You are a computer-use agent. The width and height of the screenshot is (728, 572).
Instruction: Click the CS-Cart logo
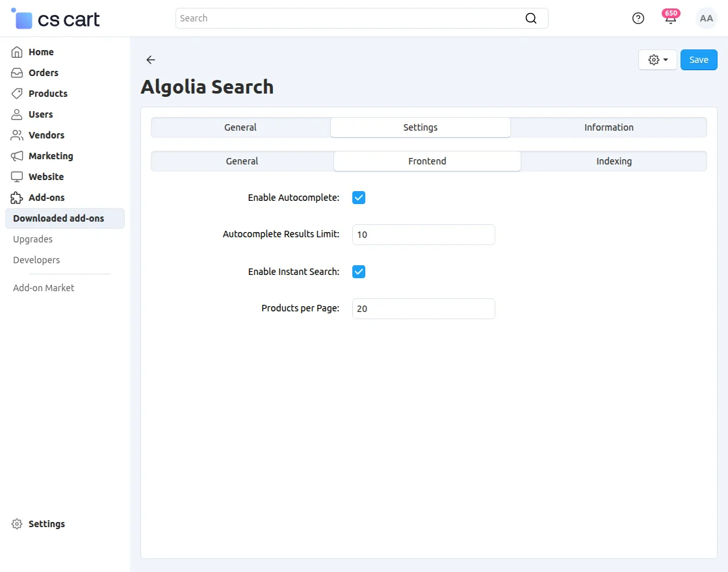point(56,19)
